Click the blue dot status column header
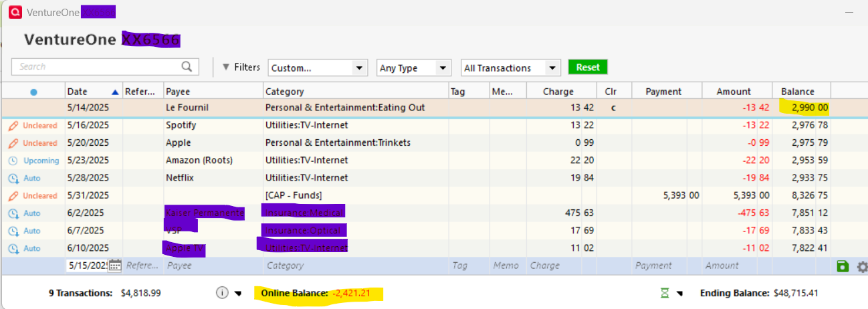Image resolution: width=868 pixels, height=309 pixels. [33, 92]
